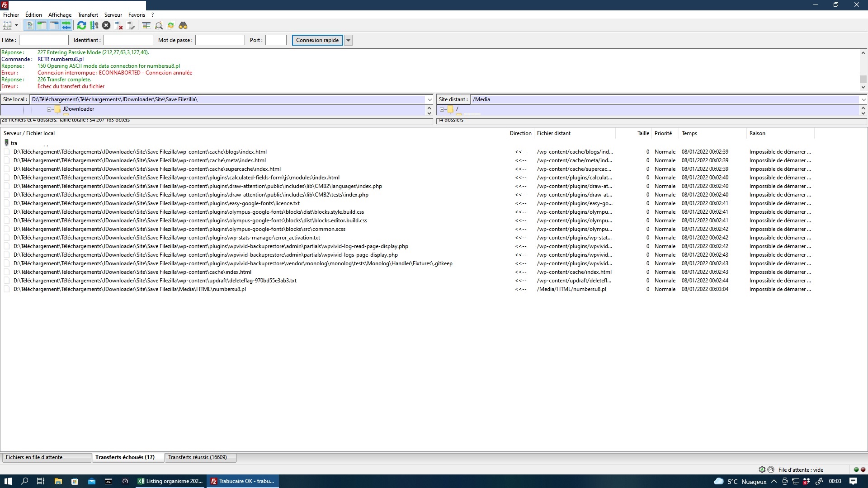Screen dimensions: 868x488
Task: Open the Transfert menu
Action: 88,14
